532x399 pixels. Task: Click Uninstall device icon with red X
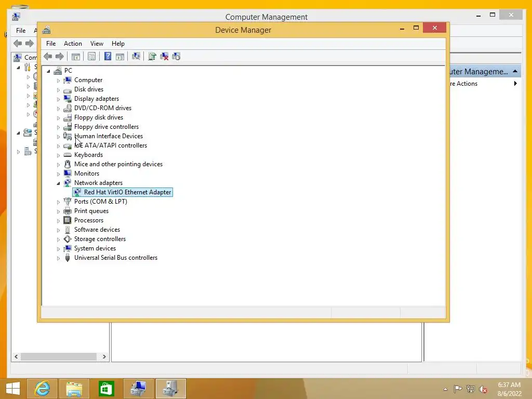pos(164,56)
